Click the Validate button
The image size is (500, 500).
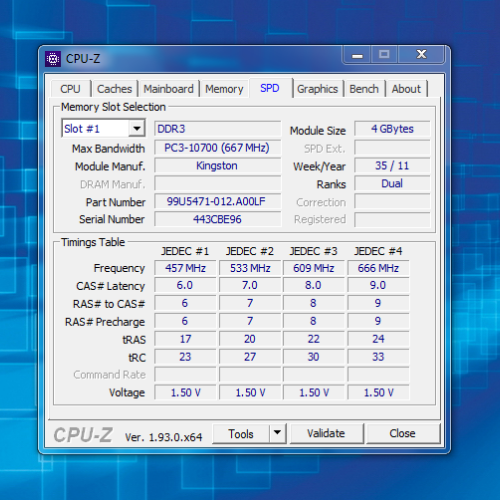click(326, 433)
